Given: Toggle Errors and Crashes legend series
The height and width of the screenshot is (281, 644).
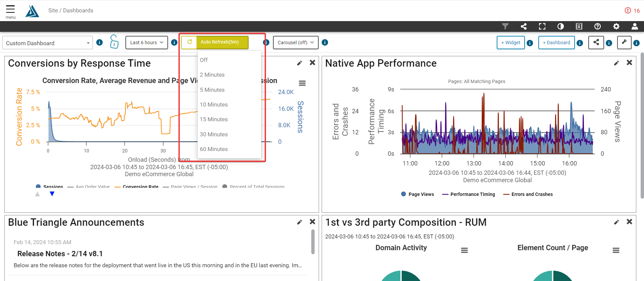Looking at the screenshot, I should (528, 194).
